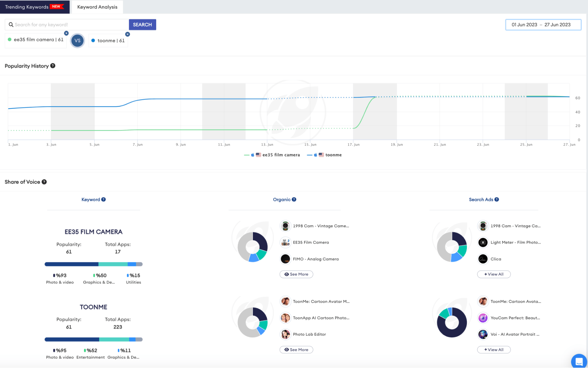Open the 1998 Cam Search Ads app icon
The height and width of the screenshot is (368, 588).
[483, 226]
